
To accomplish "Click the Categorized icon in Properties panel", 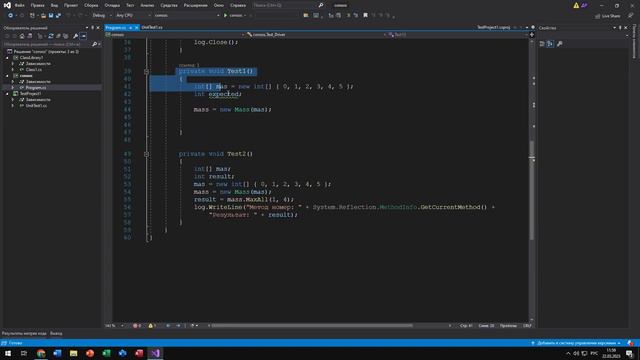I will coord(542,44).
